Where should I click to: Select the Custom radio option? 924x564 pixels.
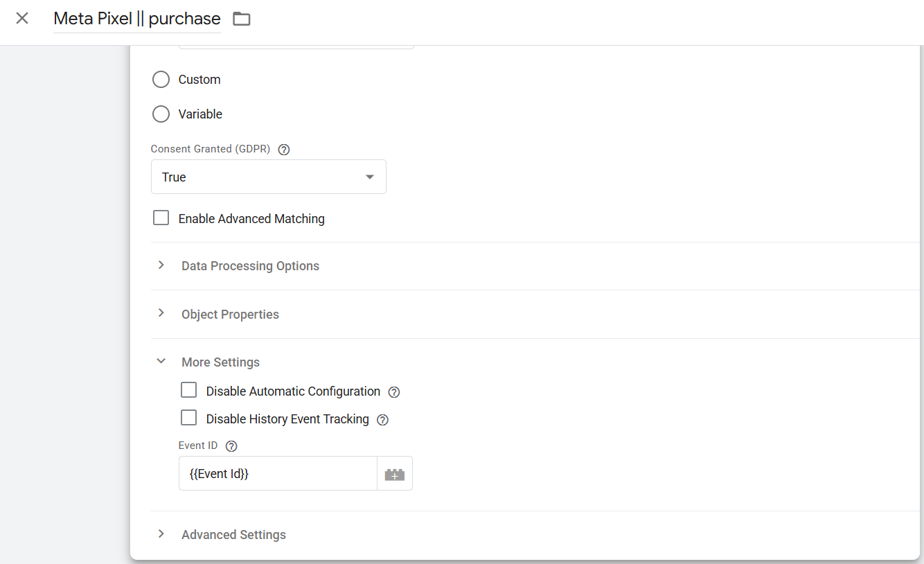point(161,80)
